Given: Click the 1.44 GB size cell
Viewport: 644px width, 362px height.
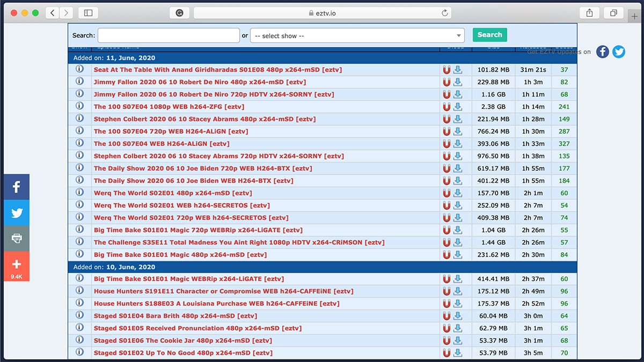Looking at the screenshot, I should [493, 242].
